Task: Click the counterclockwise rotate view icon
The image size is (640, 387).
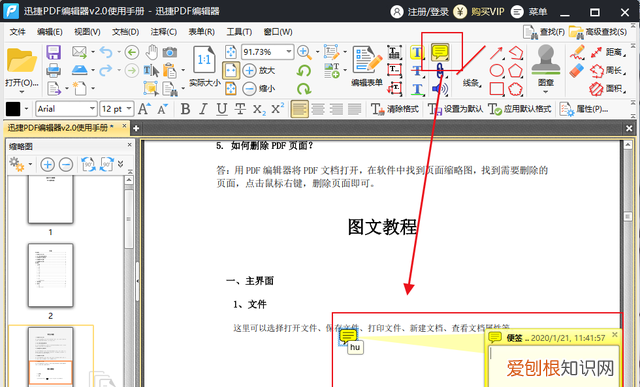Action: [x=304, y=71]
